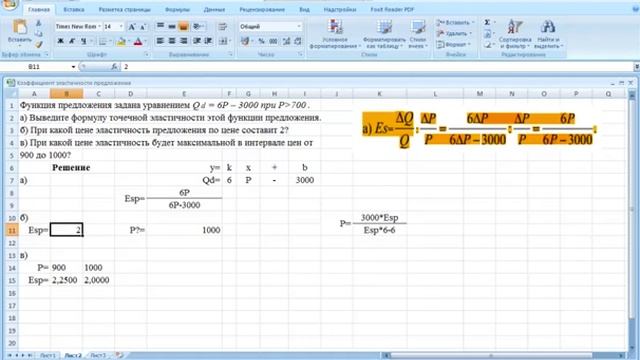Click the decrease decimal icon
Viewport: 640px width, 360px height.
point(298,41)
